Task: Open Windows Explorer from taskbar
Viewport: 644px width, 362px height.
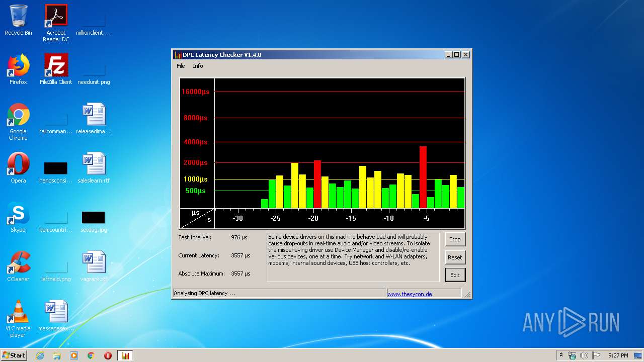Action: tap(57, 355)
